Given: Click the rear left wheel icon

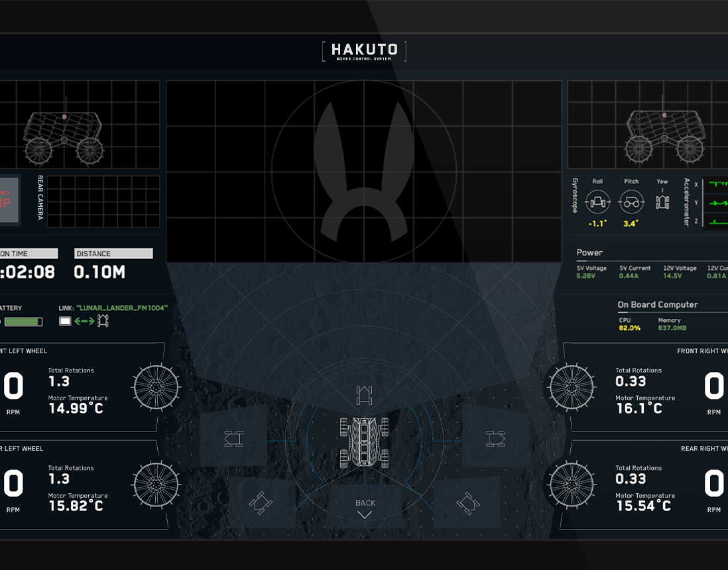Looking at the screenshot, I should point(156,484).
